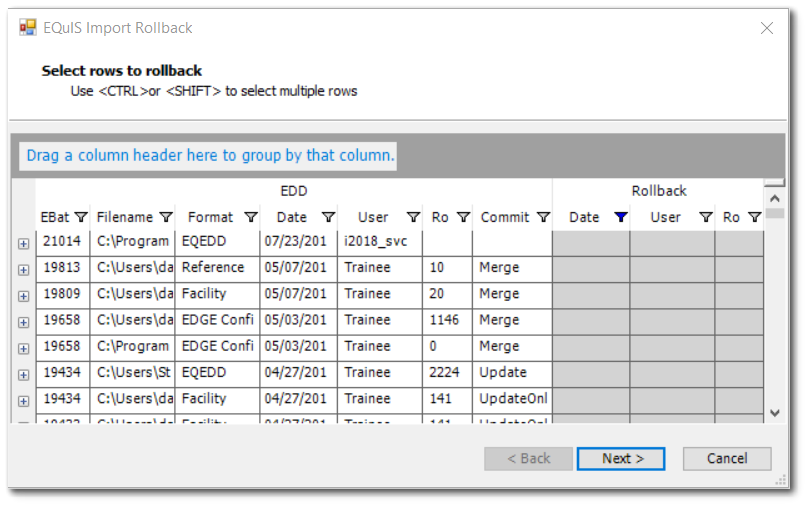806x505 pixels.
Task: Open filter for the Format column
Action: click(x=251, y=217)
